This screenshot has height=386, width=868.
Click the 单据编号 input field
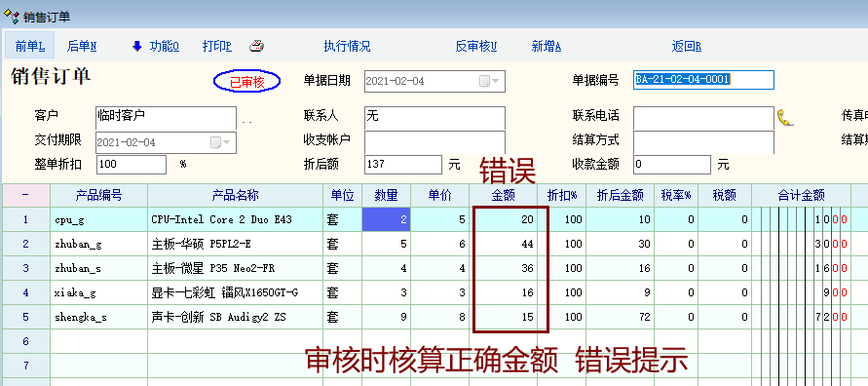[x=703, y=80]
